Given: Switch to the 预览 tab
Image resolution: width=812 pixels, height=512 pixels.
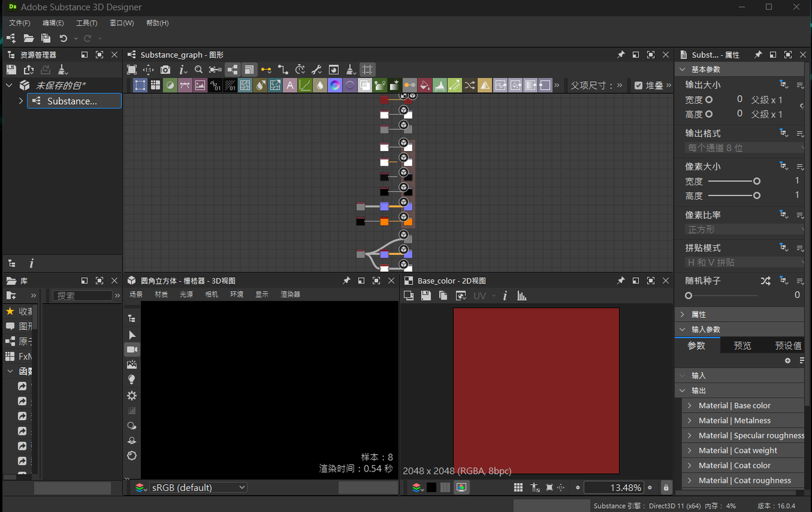Looking at the screenshot, I should (742, 345).
